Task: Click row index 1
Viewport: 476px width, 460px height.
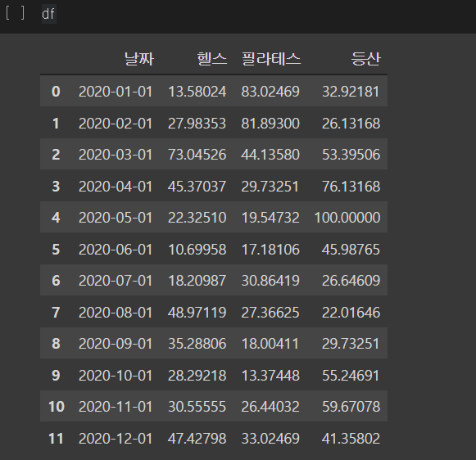Action: tap(56, 123)
